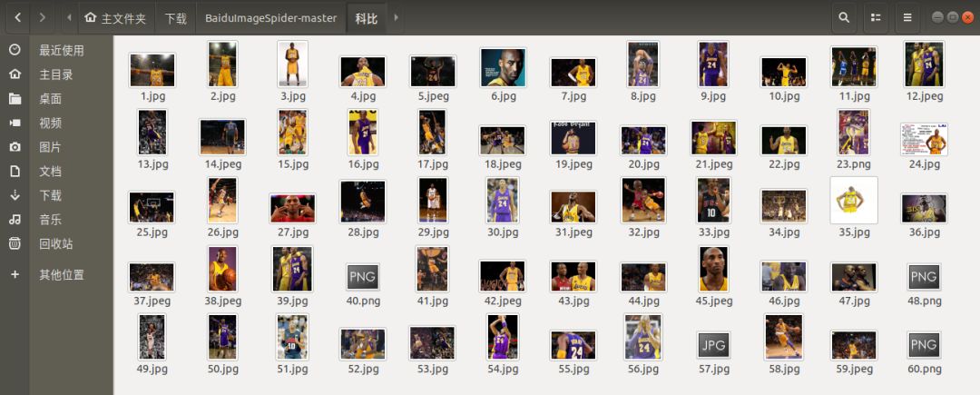Click file name 9.jpg
The image size is (980, 395).
(x=713, y=96)
